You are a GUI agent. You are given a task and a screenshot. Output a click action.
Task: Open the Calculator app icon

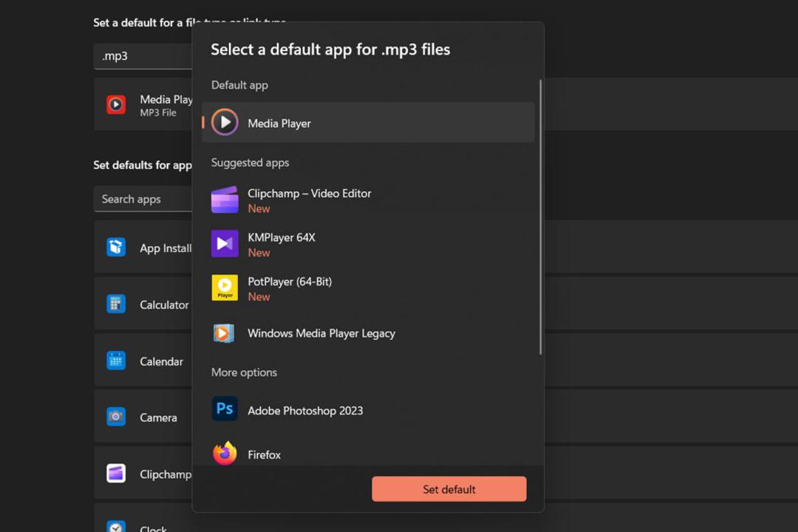[116, 304]
